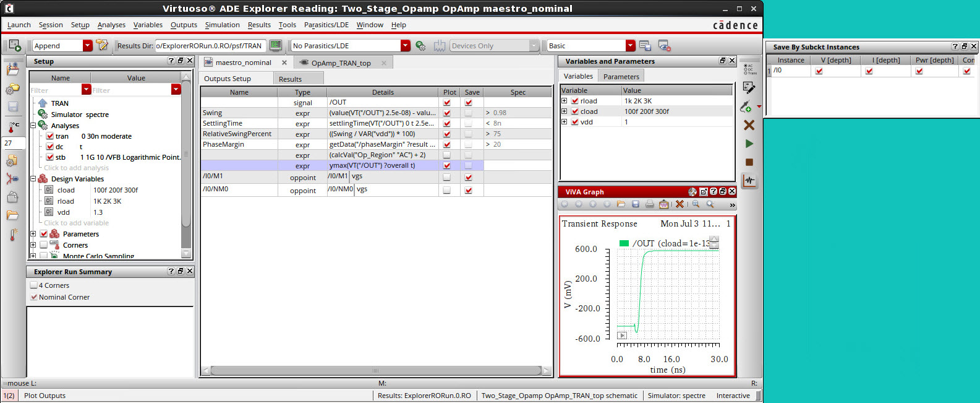This screenshot has width=980, height=403.
Task: Click the zoom in magnifier in ViVA Graph
Action: point(696,204)
